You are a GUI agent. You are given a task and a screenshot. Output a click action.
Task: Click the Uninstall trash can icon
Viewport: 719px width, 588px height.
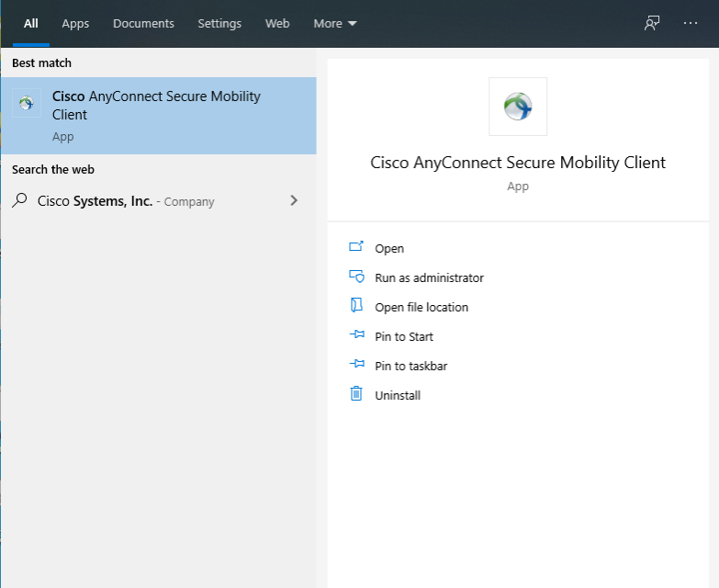click(x=356, y=395)
